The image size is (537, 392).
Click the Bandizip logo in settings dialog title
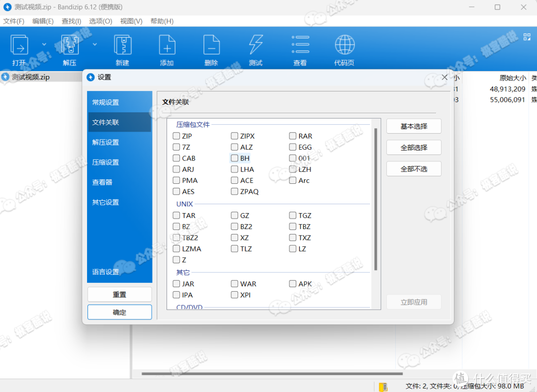click(x=90, y=78)
